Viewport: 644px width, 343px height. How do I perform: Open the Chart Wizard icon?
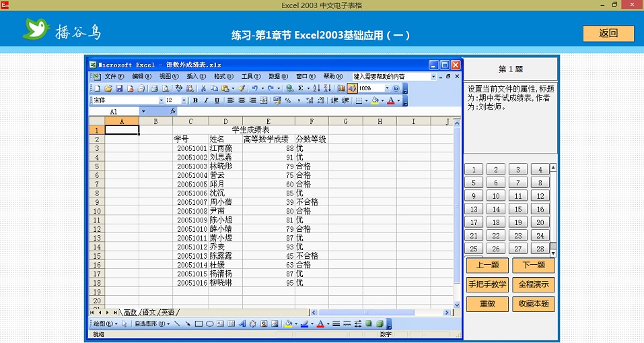(x=341, y=88)
